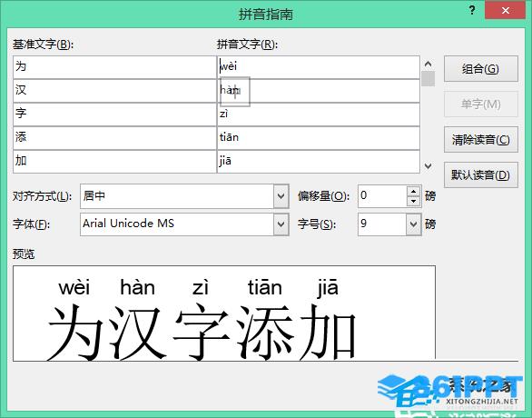Click the pinyin list scrollbar thumb
The width and height of the screenshot is (532, 418).
[x=429, y=79]
